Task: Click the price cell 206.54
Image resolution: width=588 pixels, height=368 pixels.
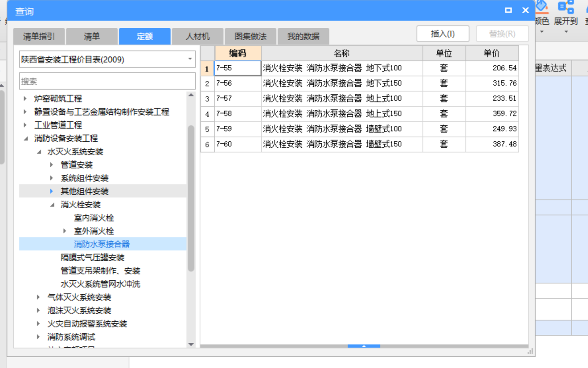Action: [492, 68]
